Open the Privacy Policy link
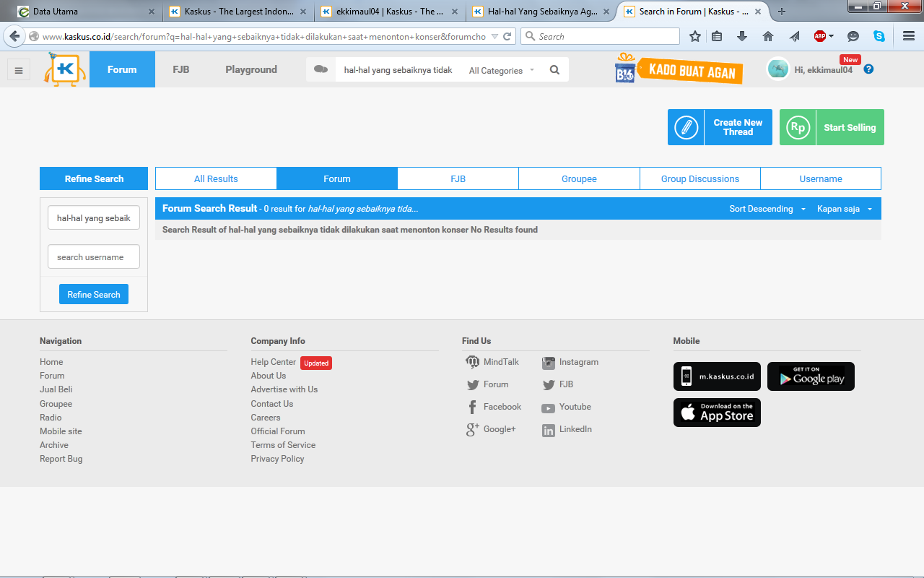 [x=277, y=459]
